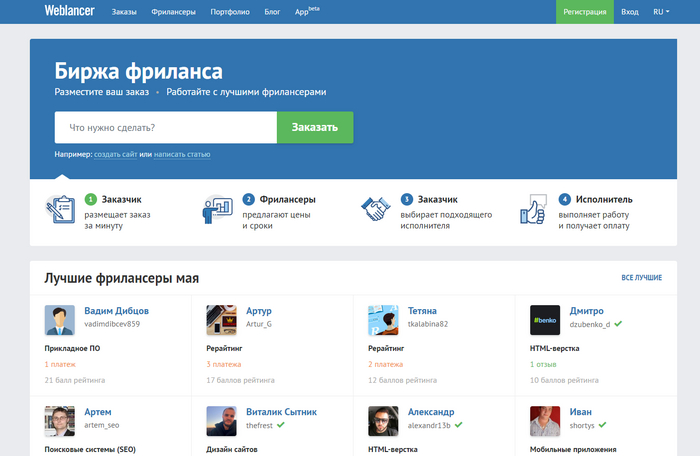Viewport: 700px width, 456px height.
Task: Click the thumbs-up Исполнитель icon
Action: click(533, 209)
